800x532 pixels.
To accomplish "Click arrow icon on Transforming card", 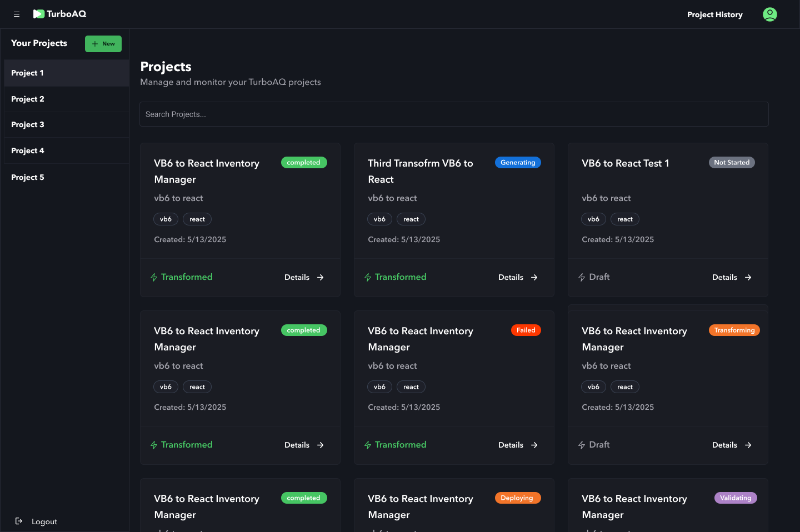I will point(748,445).
